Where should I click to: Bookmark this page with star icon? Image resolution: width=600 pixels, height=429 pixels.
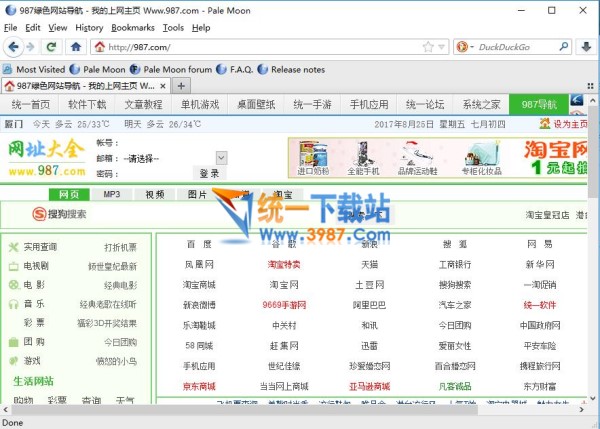coord(428,47)
